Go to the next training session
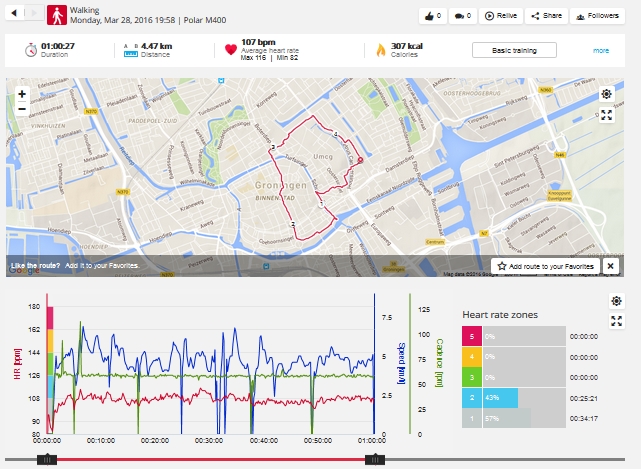The width and height of the screenshot is (641, 469). 33,14
